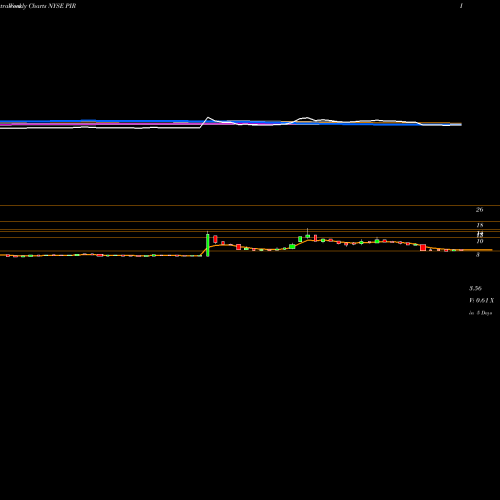Click the price axis label 10
Viewport: 500px width, 500px height.
[x=480, y=241]
